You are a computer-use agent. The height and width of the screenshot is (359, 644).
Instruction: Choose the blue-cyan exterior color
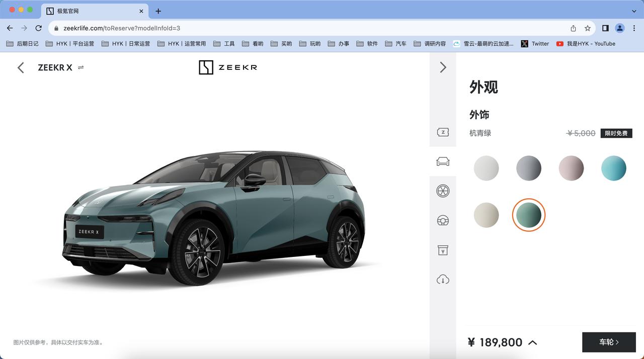coord(614,168)
